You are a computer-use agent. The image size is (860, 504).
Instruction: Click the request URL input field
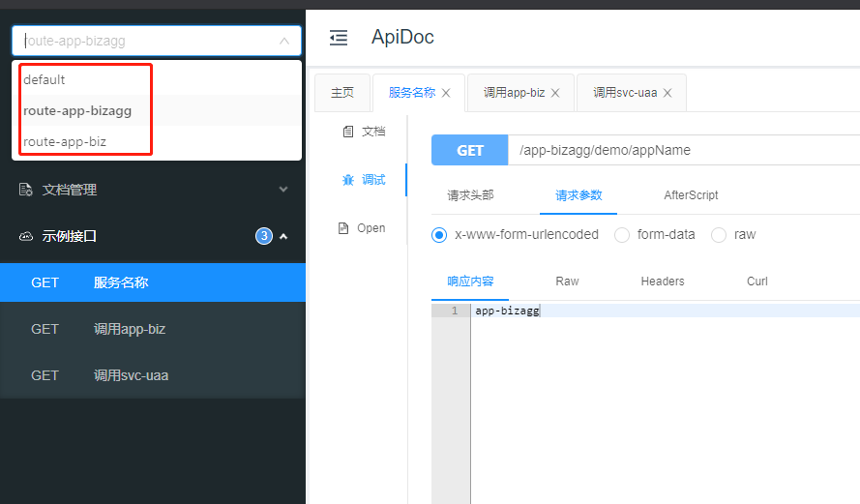click(677, 151)
